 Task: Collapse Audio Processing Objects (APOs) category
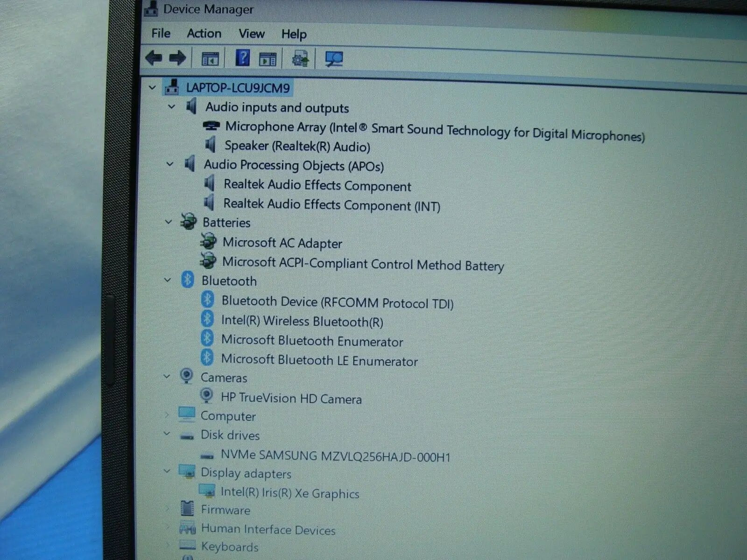pyautogui.click(x=170, y=164)
